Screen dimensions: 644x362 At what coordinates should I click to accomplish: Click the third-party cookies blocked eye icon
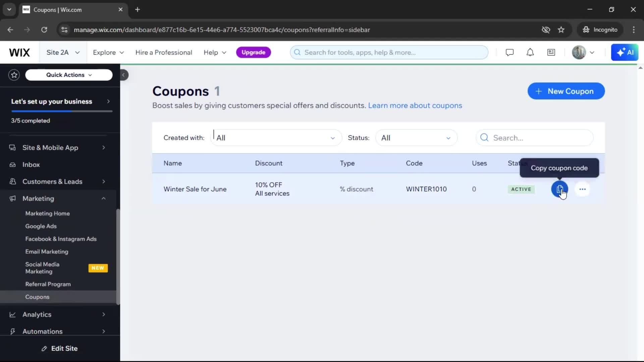(546, 29)
